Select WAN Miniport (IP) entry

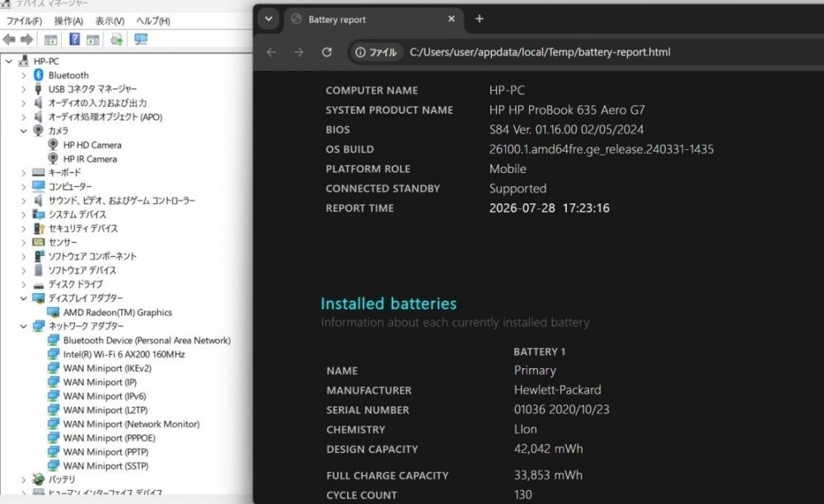pyautogui.click(x=100, y=382)
